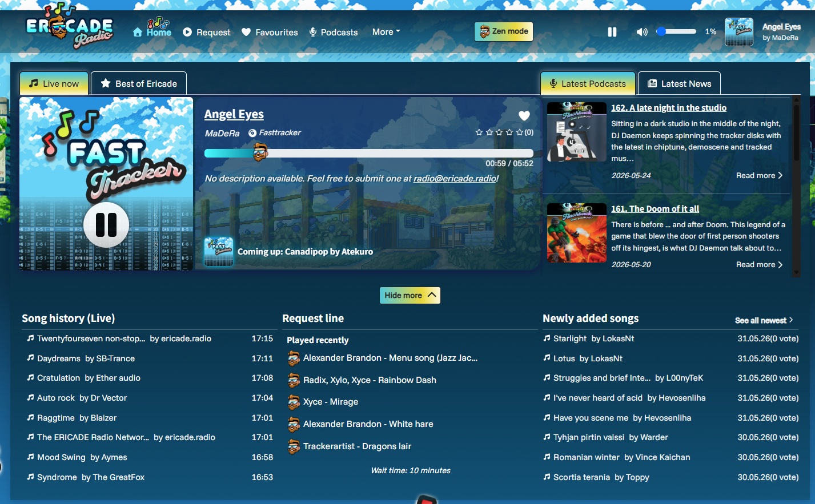Open Podcasts page

tap(334, 33)
